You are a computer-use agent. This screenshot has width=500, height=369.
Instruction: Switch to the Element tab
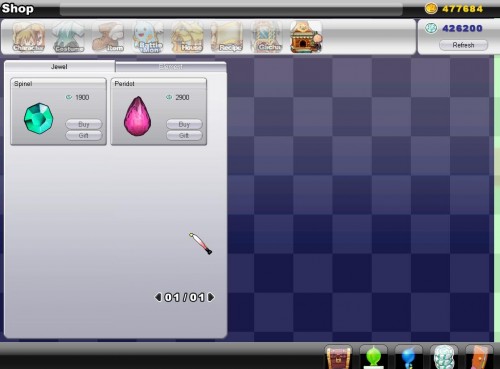(171, 67)
